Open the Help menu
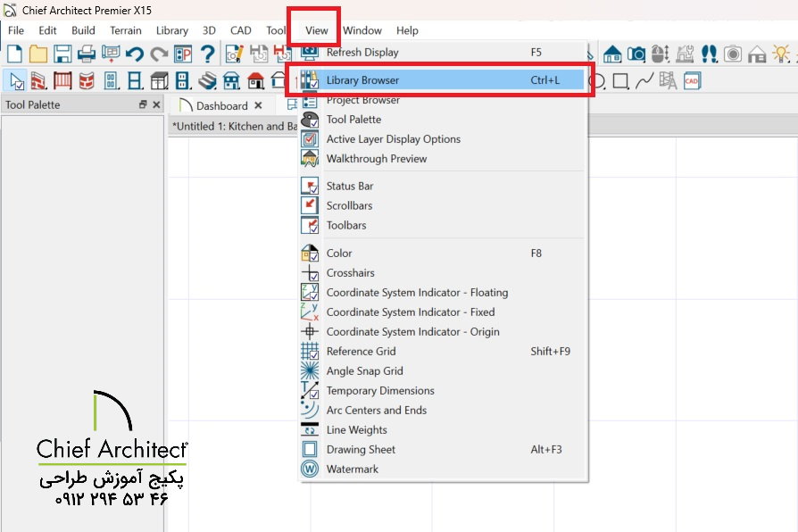This screenshot has height=532, width=798. click(x=407, y=30)
